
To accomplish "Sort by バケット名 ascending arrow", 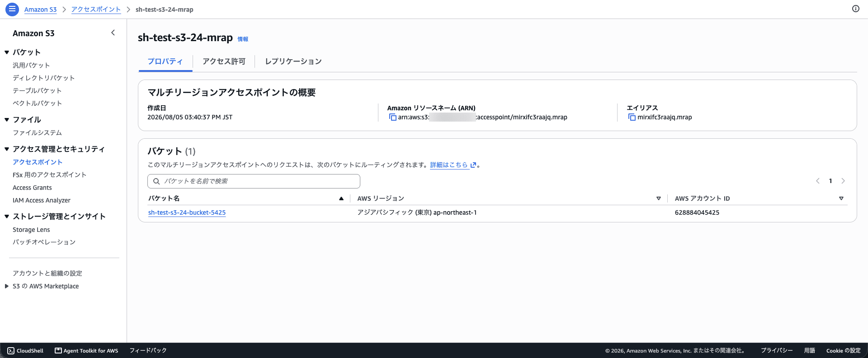I will click(341, 198).
